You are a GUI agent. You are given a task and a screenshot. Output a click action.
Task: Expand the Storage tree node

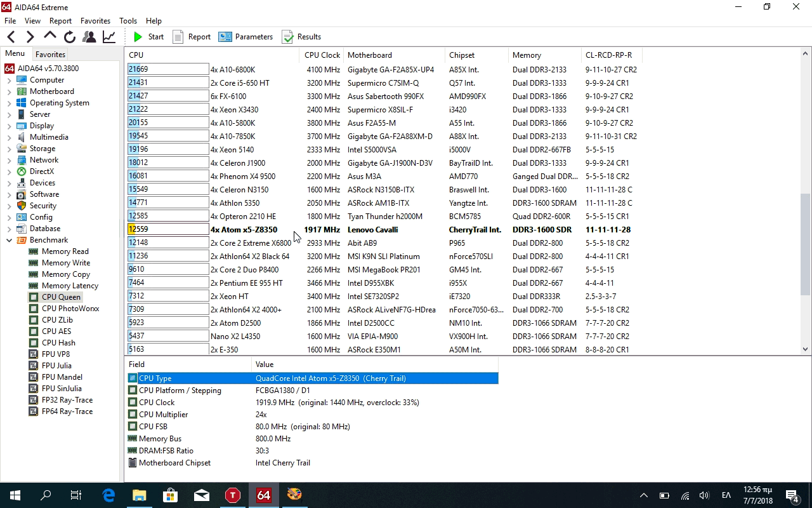[9, 149]
